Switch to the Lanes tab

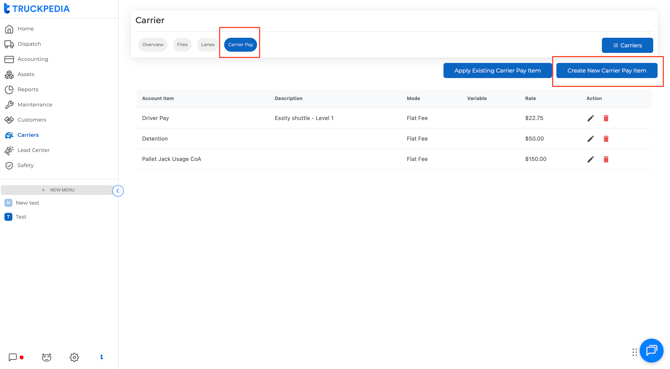[x=208, y=44]
